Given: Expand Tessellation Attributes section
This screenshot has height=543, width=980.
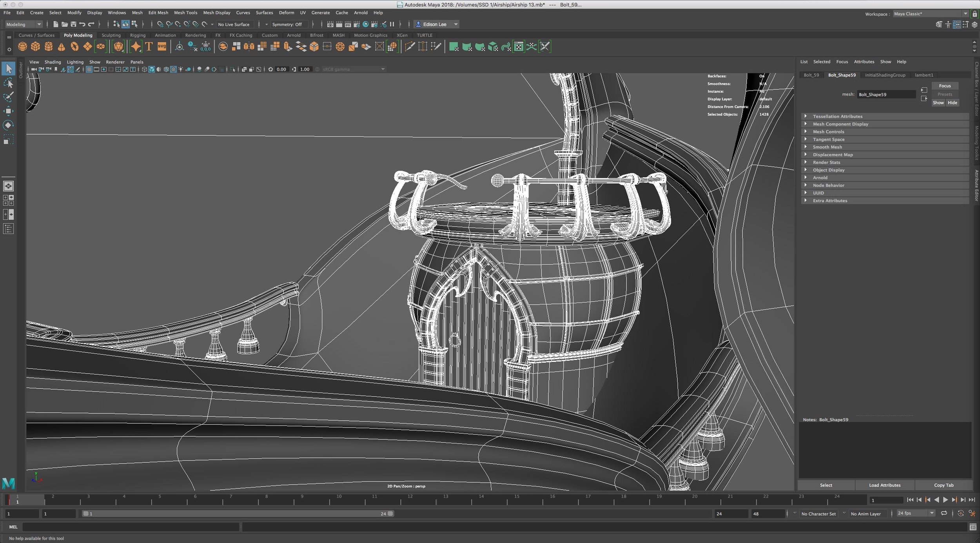Looking at the screenshot, I should point(806,116).
